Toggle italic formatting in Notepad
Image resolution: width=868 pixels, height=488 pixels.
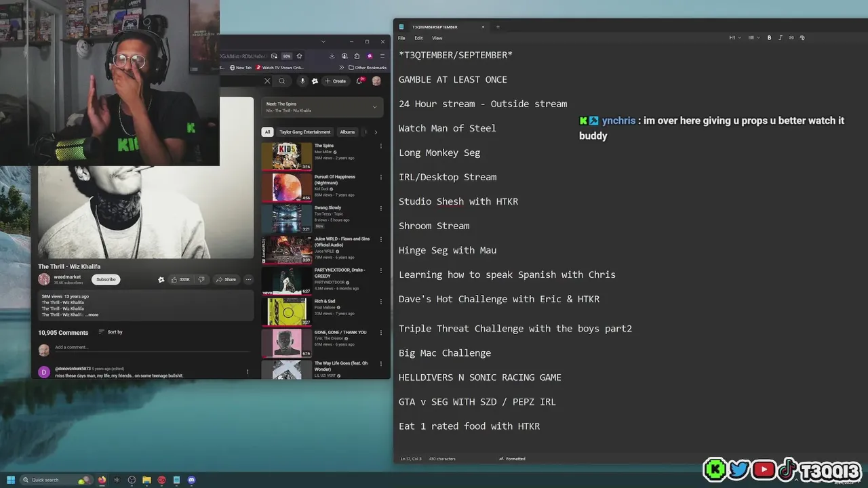coord(780,38)
